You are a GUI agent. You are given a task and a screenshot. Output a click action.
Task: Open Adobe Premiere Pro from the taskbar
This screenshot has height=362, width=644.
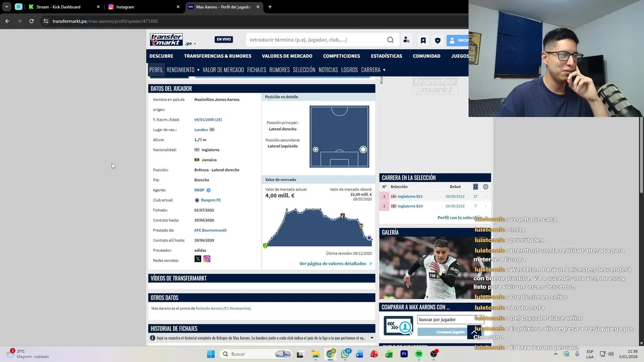[404, 354]
